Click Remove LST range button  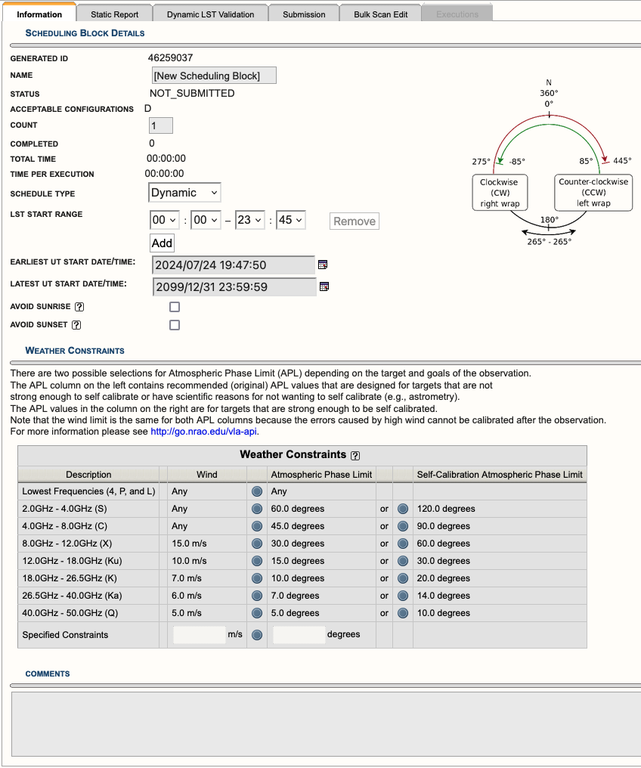[355, 221]
